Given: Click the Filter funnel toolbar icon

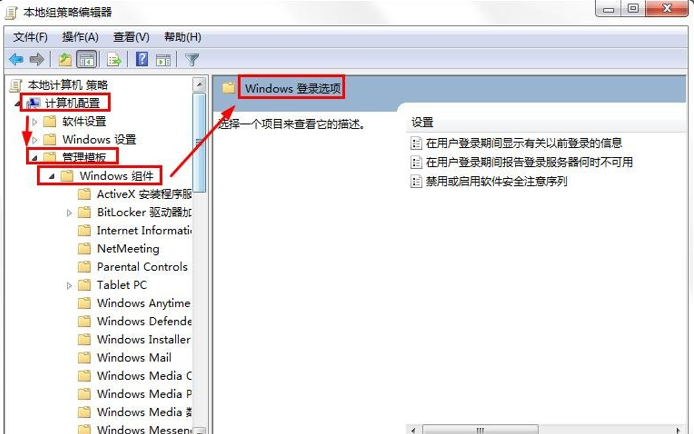Looking at the screenshot, I should point(192,59).
